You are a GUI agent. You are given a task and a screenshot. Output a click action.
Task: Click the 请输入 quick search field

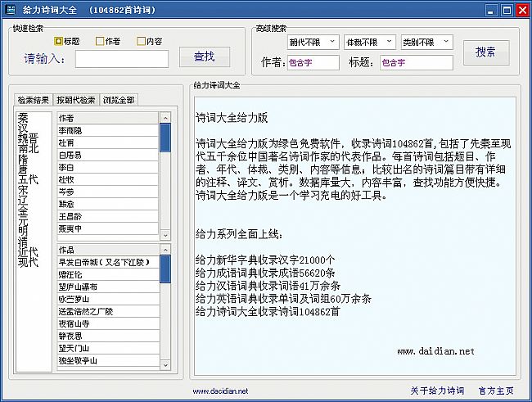[122, 59]
